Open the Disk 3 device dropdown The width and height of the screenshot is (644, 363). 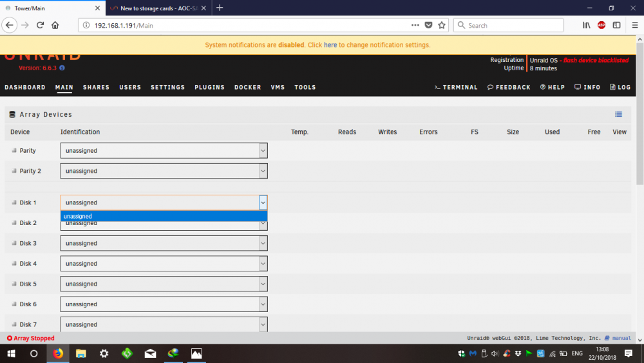point(164,243)
